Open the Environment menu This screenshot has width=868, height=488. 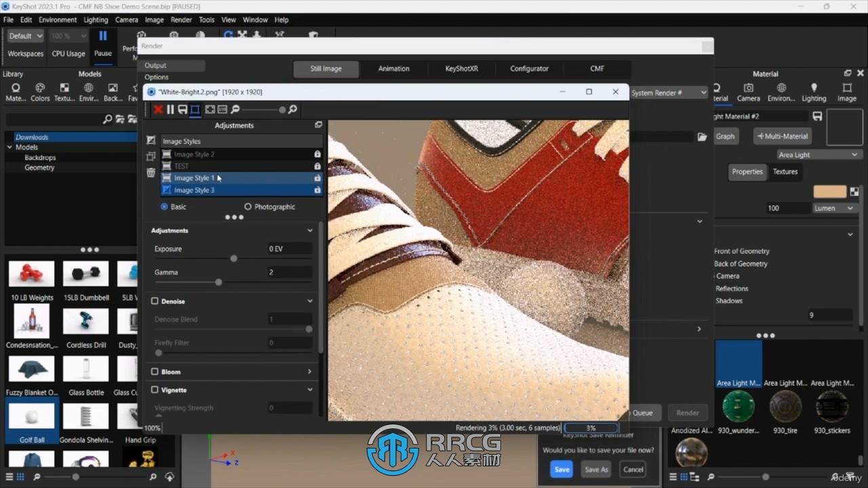point(58,20)
